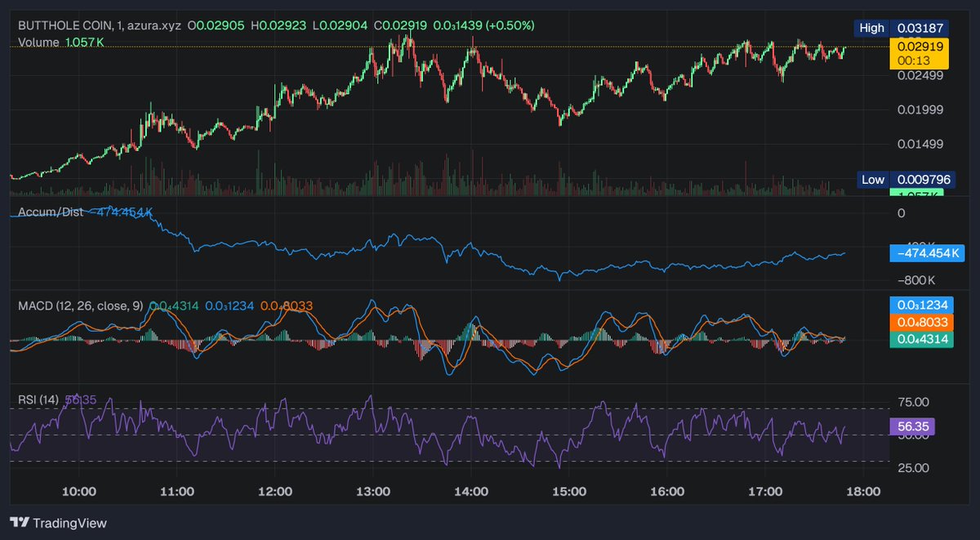Click the 18:00 time axis label
This screenshot has height=540, width=980.
863,492
